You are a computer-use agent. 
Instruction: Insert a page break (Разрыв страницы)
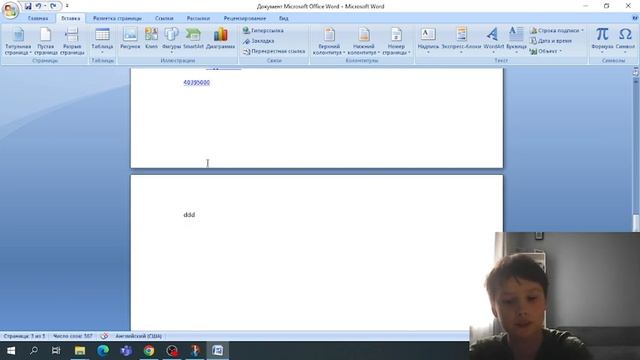72,41
